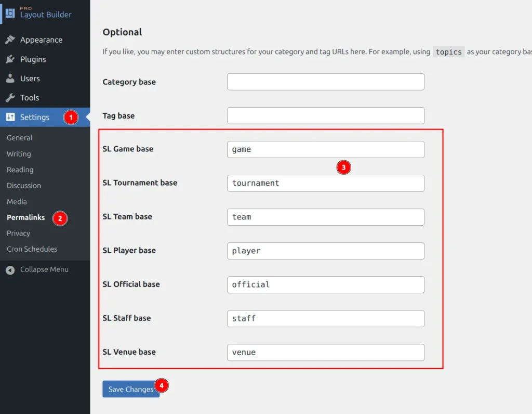Click the Collapse Menu arrow icon

tap(10, 270)
